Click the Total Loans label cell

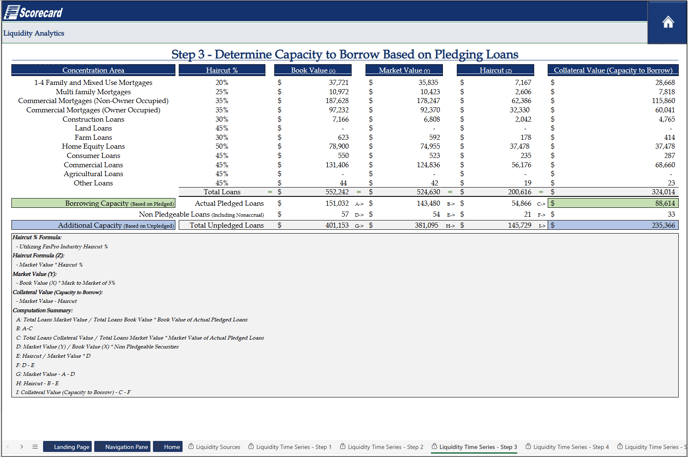222,192
